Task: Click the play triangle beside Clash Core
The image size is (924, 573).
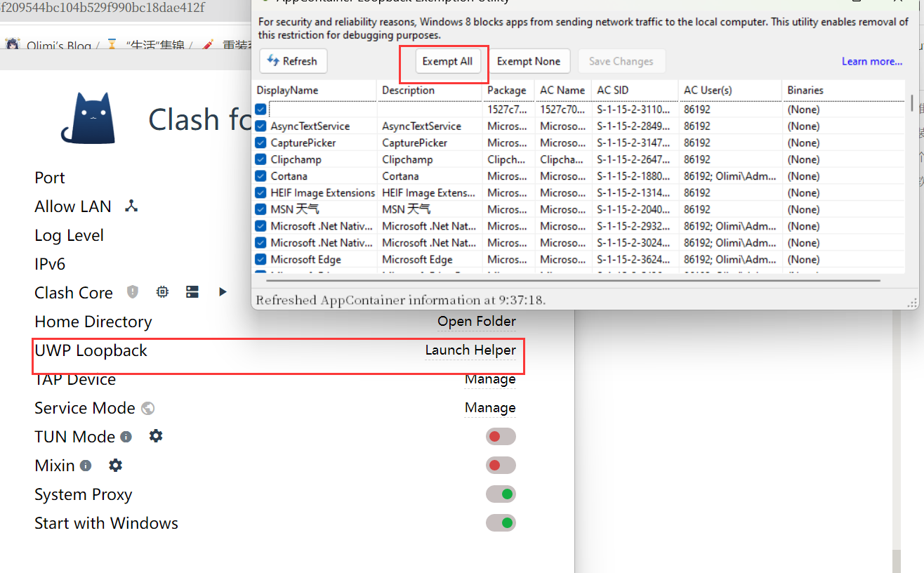Action: 223,291
